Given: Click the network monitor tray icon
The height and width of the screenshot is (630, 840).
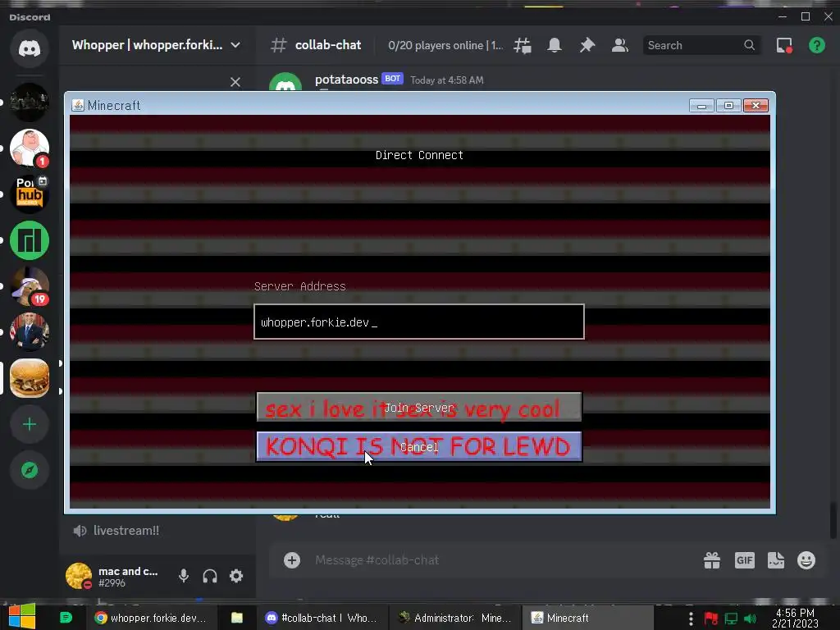Looking at the screenshot, I should 731,619.
